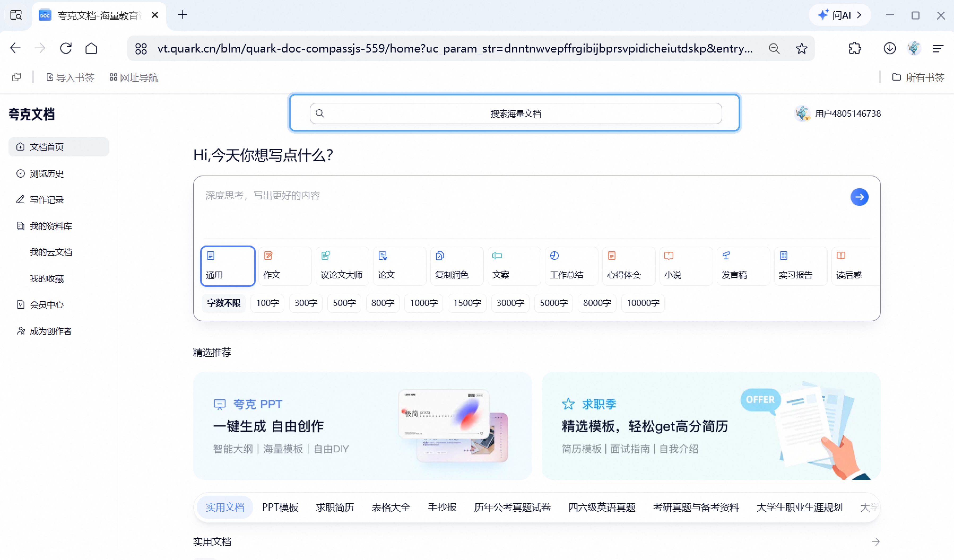Select the 500字 word count option
The image size is (954, 560).
click(344, 303)
